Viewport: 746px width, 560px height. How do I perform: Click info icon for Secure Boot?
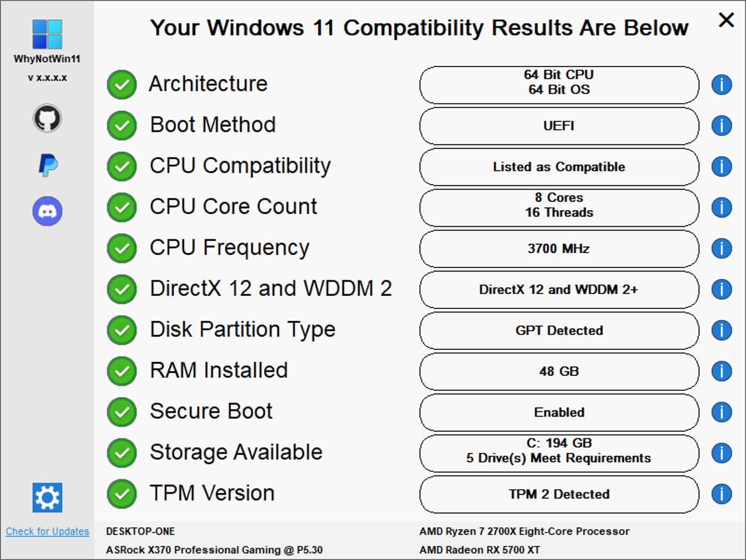(x=721, y=412)
